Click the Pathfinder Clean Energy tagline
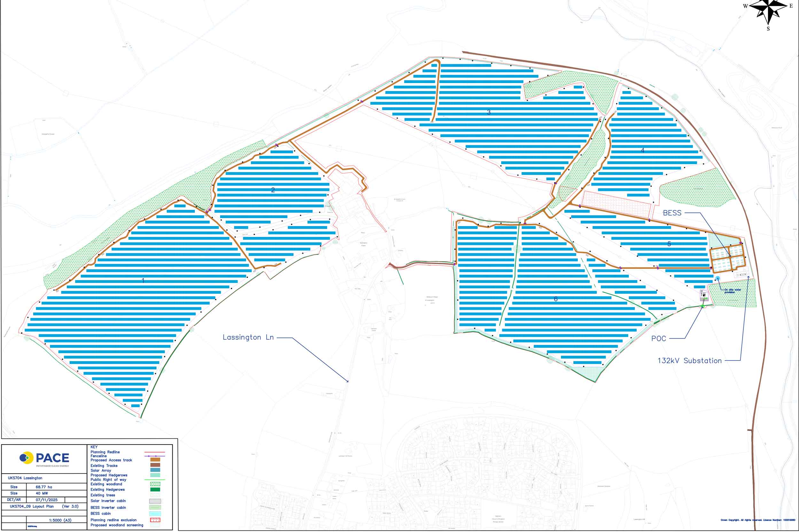 (x=53, y=466)
